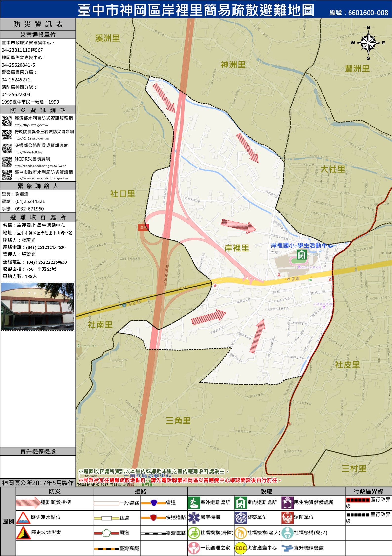
Task: Click the 避難收容處所 section header
Action: pyautogui.click(x=38, y=217)
